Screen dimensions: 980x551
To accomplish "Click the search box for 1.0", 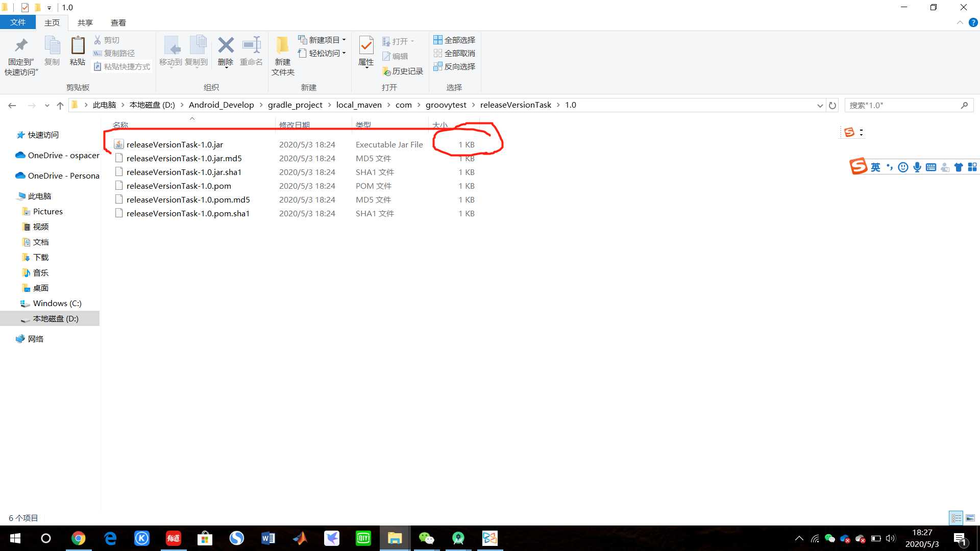I will point(909,105).
